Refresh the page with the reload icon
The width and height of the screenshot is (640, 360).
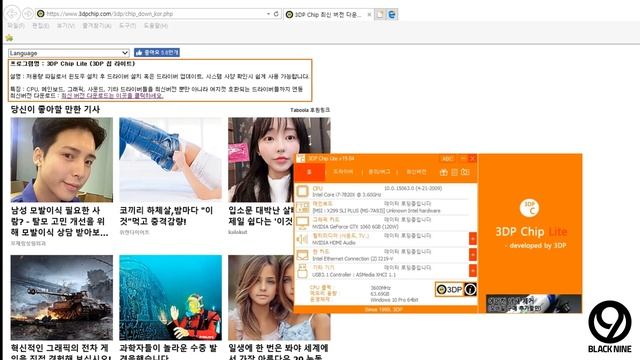276,13
